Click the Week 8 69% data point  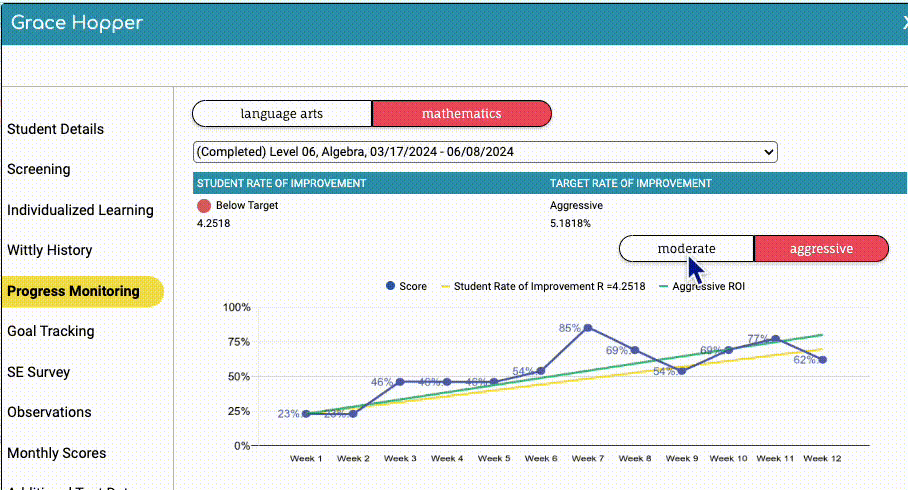click(x=635, y=350)
